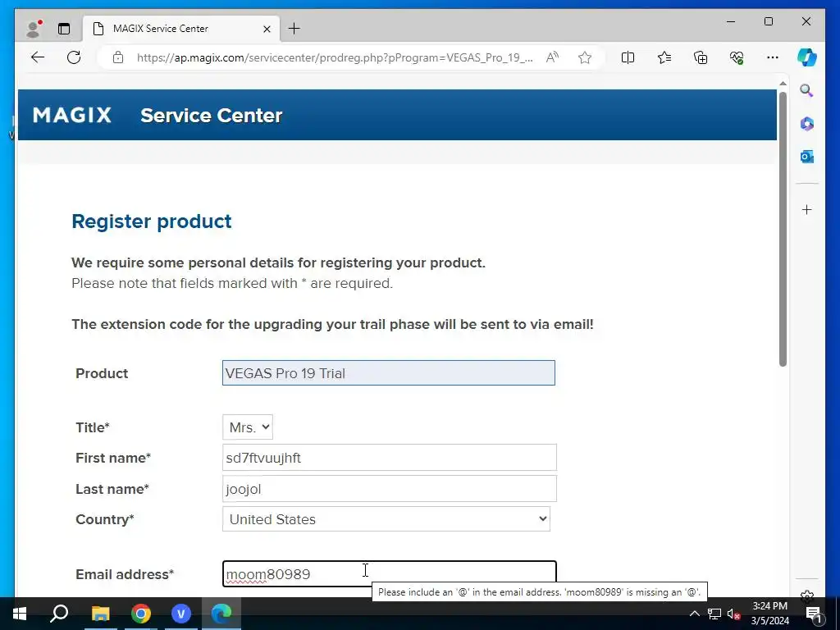The image size is (840, 630).
Task: Open the Windows Start menu
Action: [x=20, y=614]
